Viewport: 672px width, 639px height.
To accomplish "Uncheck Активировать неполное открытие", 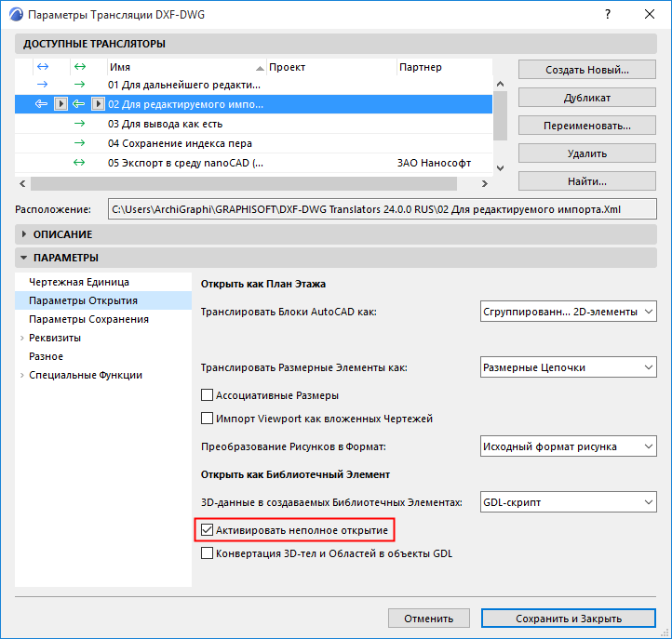I will tap(207, 530).
